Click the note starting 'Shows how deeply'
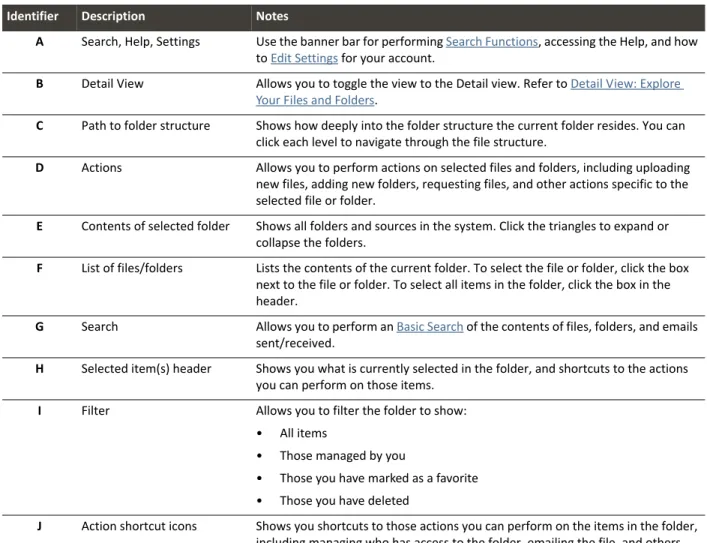Image resolution: width=707 pixels, height=543 pixels. click(x=470, y=134)
